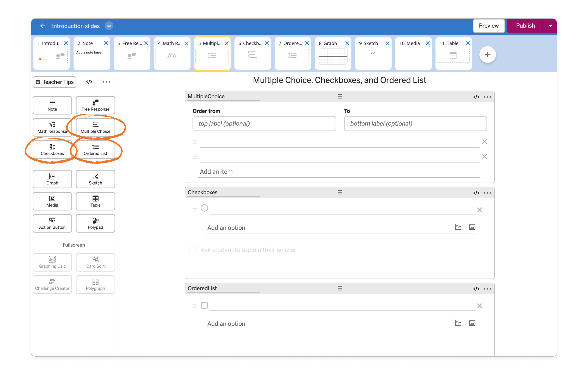Click the Preview button
This screenshot has width=588, height=375.
[489, 26]
